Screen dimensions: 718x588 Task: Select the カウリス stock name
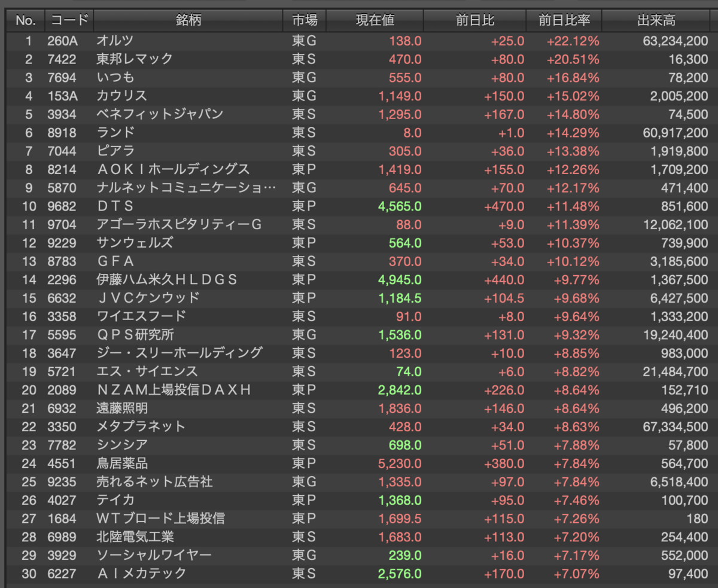point(121,96)
